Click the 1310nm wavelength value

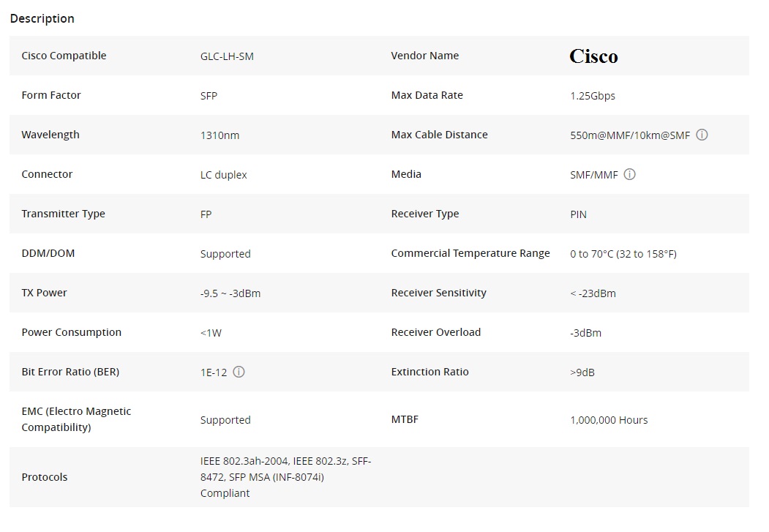click(x=220, y=135)
